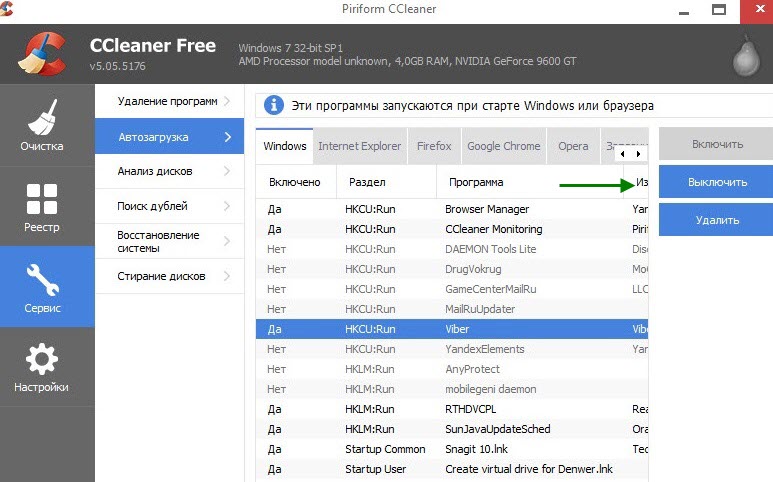The image size is (773, 482).
Task: Expand the Удаление программ chevron
Action: click(x=228, y=102)
